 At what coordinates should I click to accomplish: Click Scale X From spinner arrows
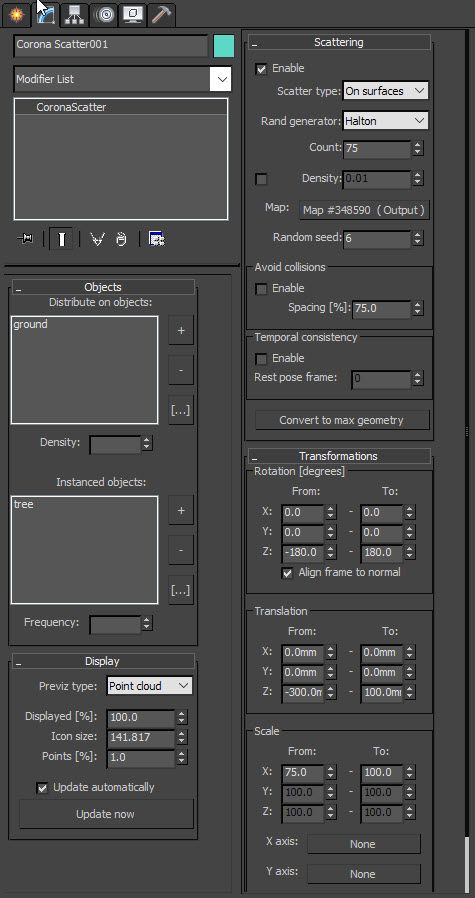pyautogui.click(x=331, y=772)
